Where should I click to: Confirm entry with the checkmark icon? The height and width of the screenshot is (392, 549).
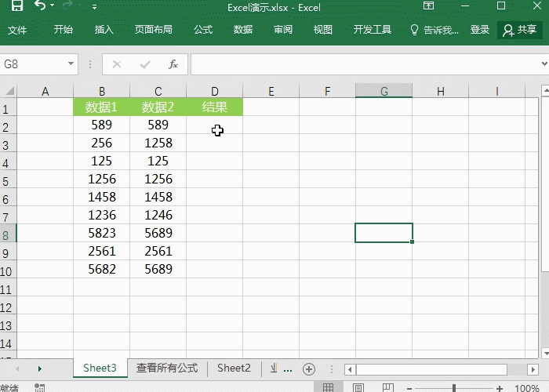point(145,64)
